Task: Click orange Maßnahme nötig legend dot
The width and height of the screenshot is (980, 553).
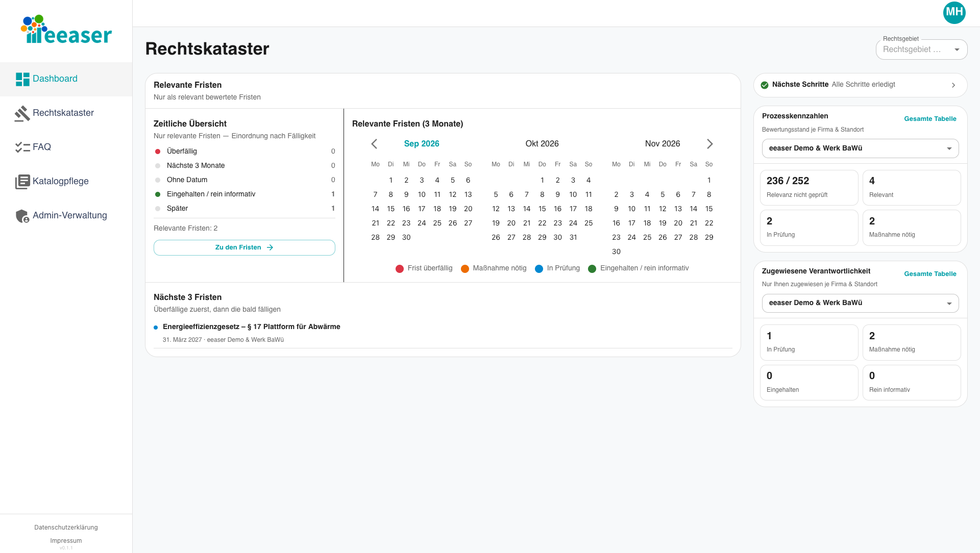Action: (465, 269)
